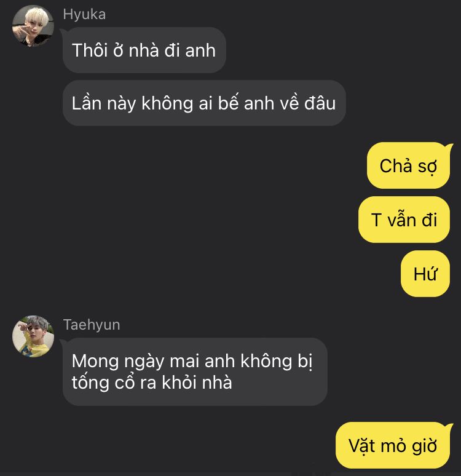Click the word 'không' in Hyuka's second message
461x476 pixels.
(x=167, y=103)
